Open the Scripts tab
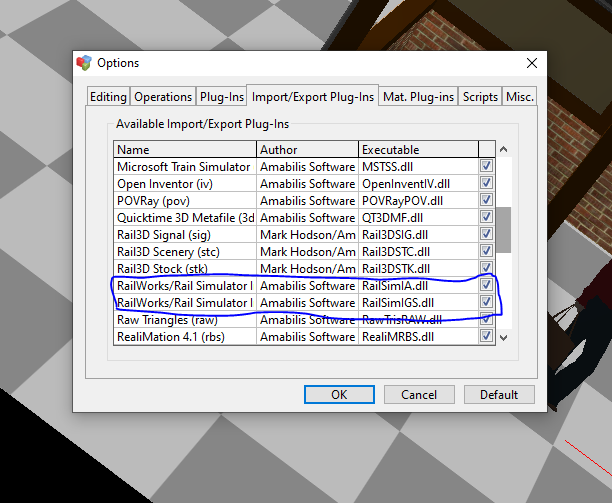612x503 pixels. (x=480, y=96)
